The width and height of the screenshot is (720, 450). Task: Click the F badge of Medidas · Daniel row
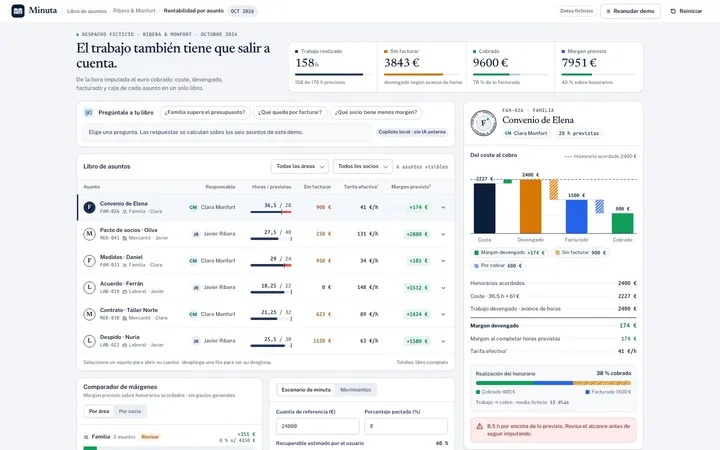click(90, 261)
